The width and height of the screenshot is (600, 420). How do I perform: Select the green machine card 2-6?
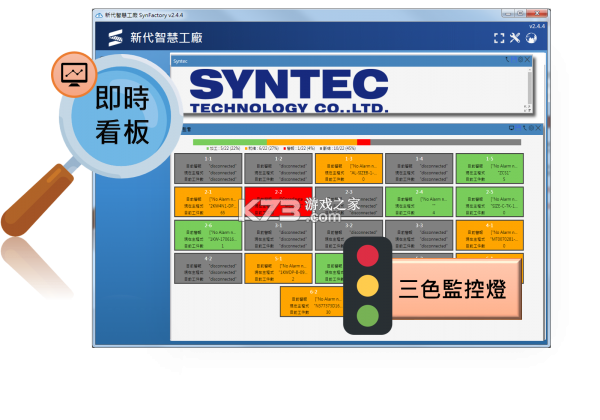[208, 235]
